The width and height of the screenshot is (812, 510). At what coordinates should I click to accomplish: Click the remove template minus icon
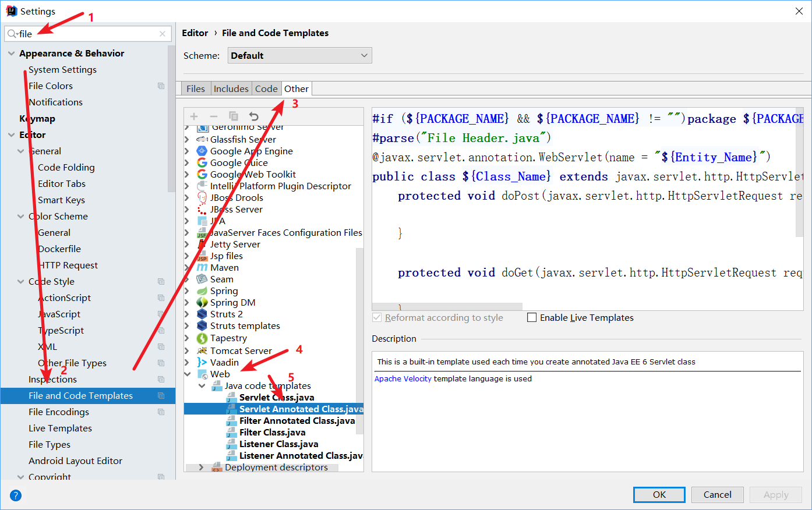[214, 116]
